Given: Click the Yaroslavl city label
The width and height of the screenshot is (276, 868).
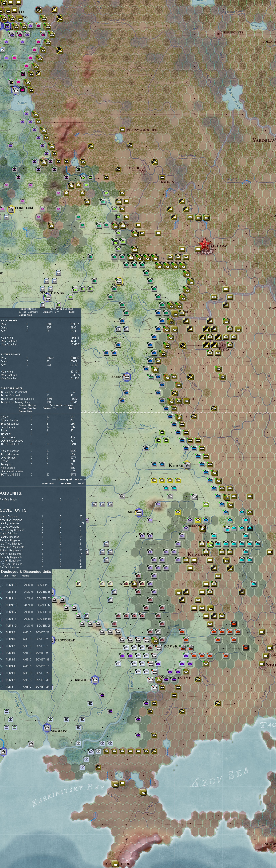Looking at the screenshot, I should (x=264, y=140).
